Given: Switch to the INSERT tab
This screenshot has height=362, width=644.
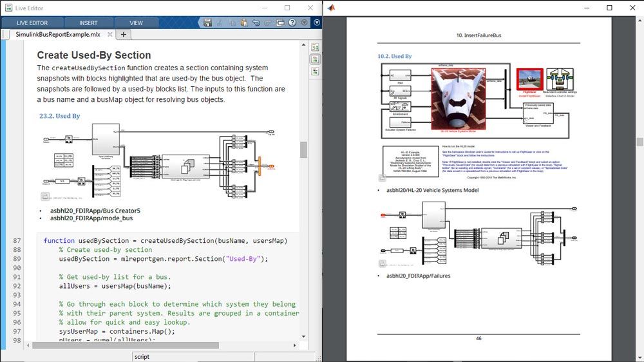Looking at the screenshot, I should 88,23.
